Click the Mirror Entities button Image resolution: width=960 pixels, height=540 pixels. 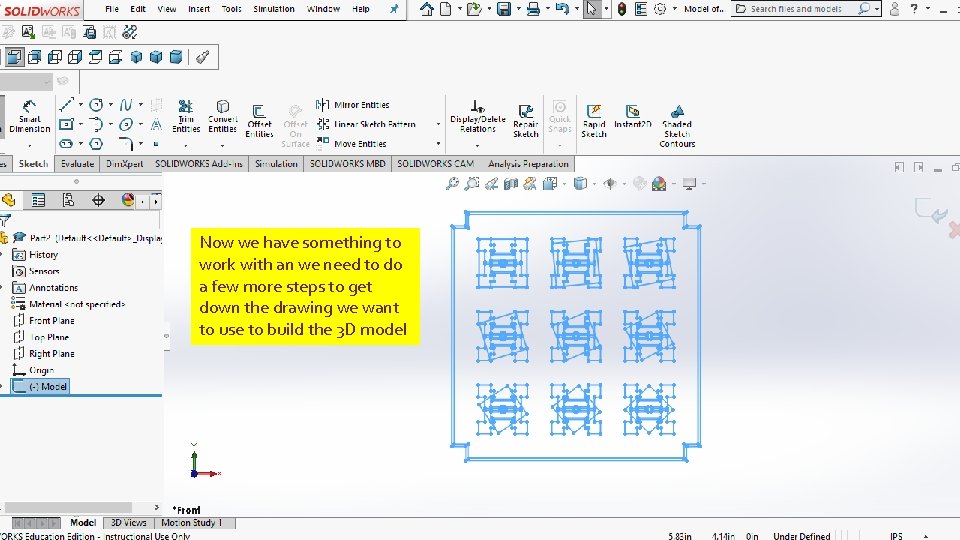(x=353, y=105)
